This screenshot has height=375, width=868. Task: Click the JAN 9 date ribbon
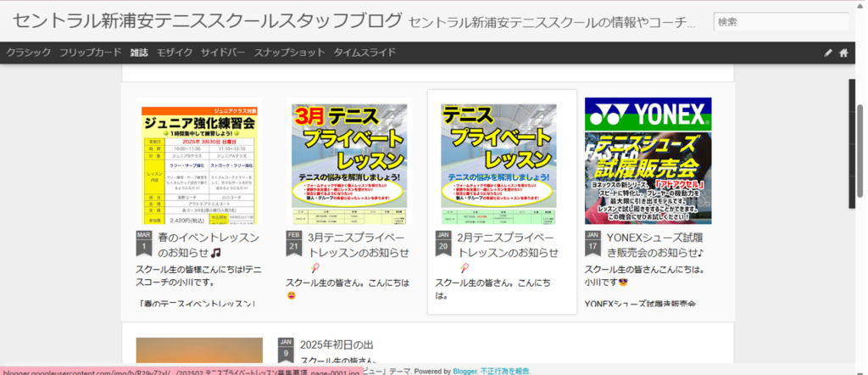(286, 350)
